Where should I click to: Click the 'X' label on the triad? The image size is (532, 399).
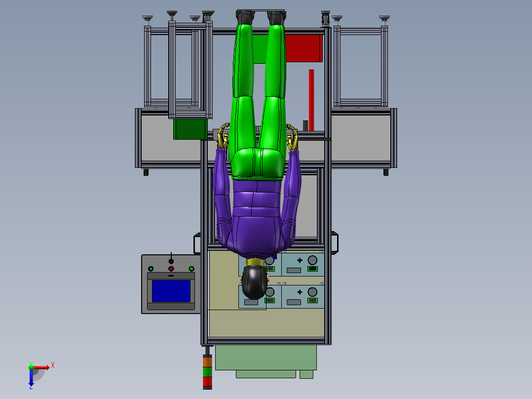[53, 365]
